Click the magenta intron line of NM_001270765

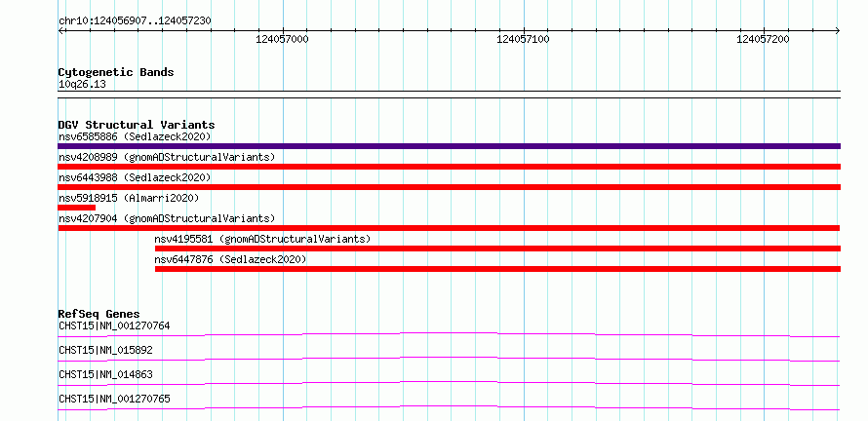449,406
